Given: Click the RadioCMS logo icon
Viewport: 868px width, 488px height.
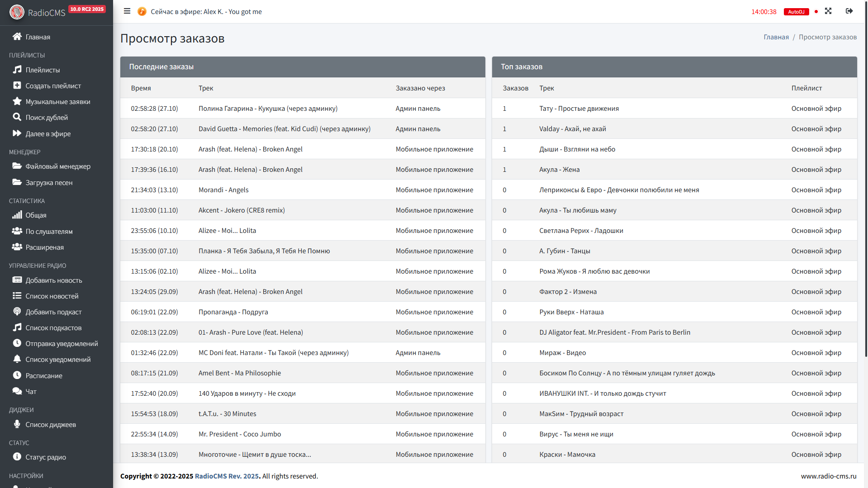Looking at the screenshot, I should pos(17,12).
